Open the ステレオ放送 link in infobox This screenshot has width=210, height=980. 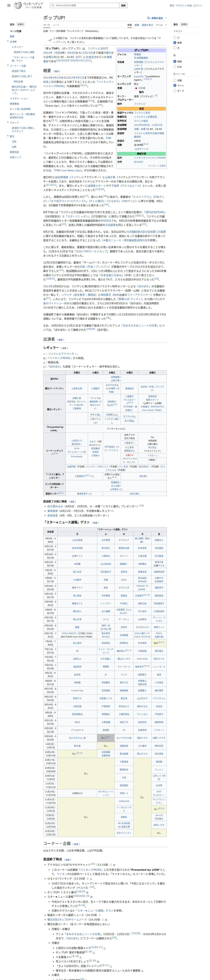point(141,121)
